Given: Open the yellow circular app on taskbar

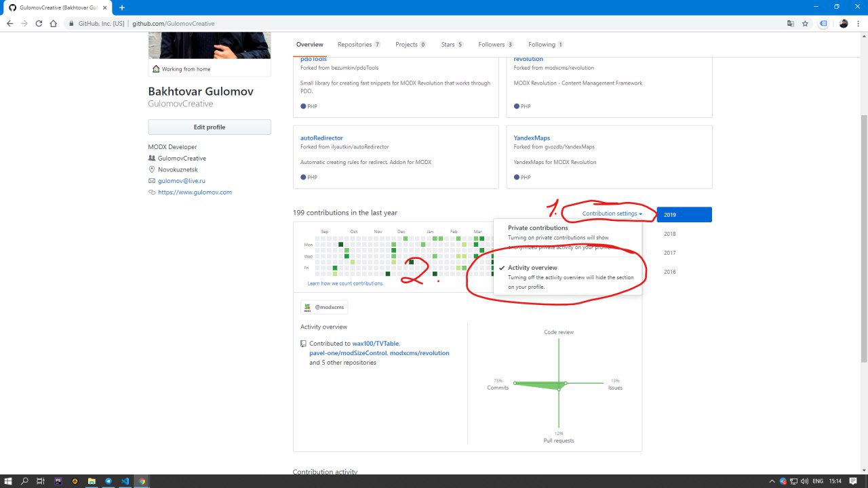Looking at the screenshot, I should [75, 481].
